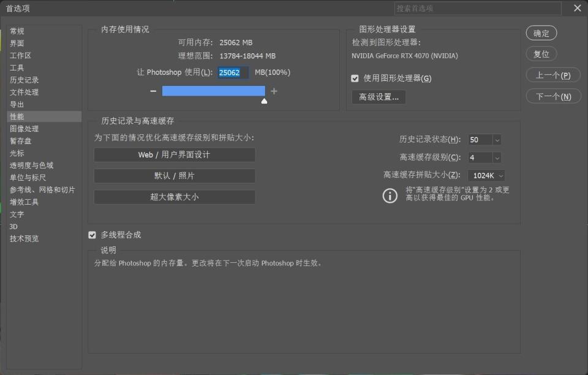Click the info icon beside the GPU cache tip

click(390, 196)
